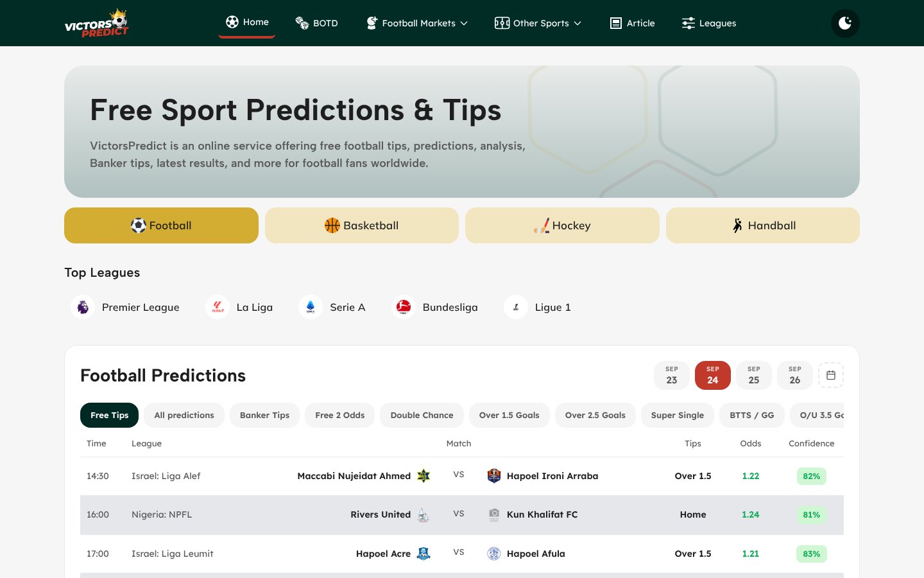
Task: Select the Free Tips filter
Action: [x=110, y=415]
